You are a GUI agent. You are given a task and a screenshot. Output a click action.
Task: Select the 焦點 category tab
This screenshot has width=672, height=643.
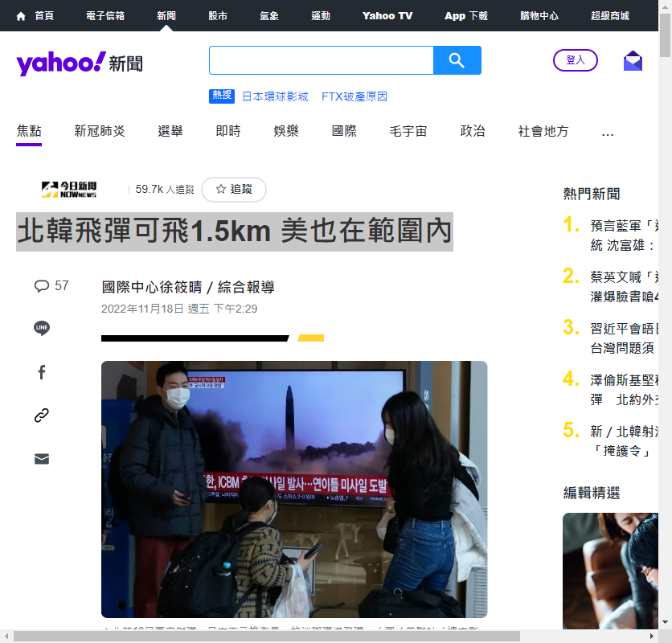click(29, 131)
